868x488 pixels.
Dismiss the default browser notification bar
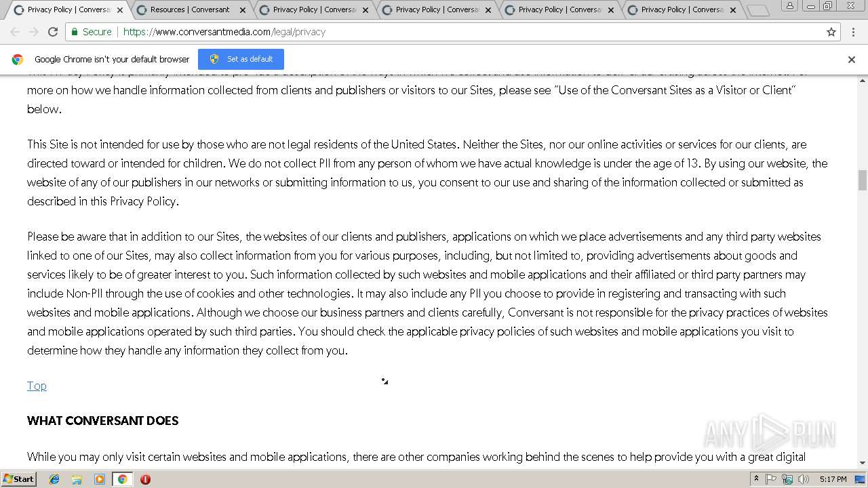tap(852, 60)
